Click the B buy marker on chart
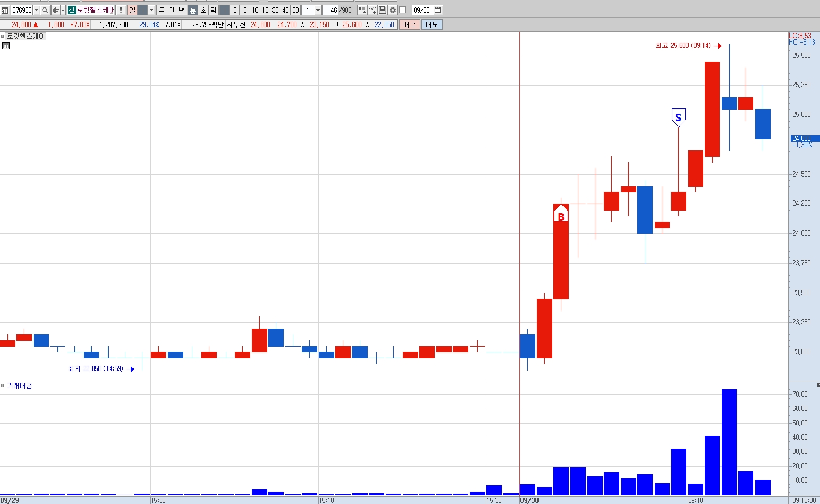The image size is (820, 504). (x=561, y=214)
